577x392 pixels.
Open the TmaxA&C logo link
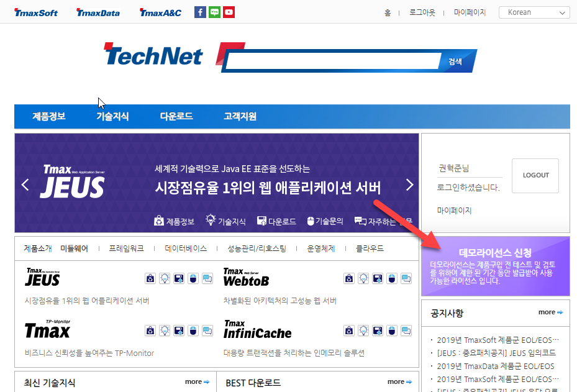pos(160,12)
